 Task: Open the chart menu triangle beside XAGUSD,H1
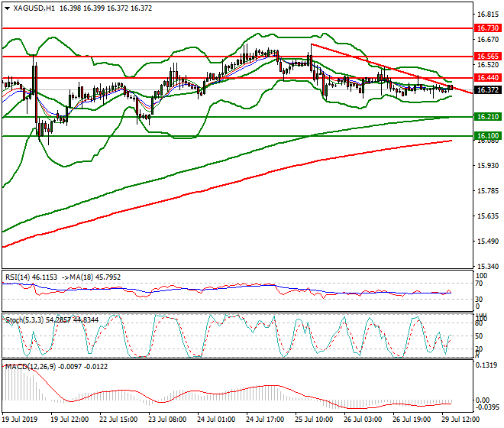tap(7, 8)
